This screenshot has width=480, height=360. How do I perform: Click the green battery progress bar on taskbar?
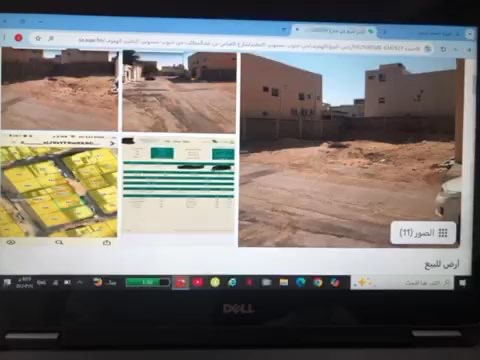(x=147, y=283)
